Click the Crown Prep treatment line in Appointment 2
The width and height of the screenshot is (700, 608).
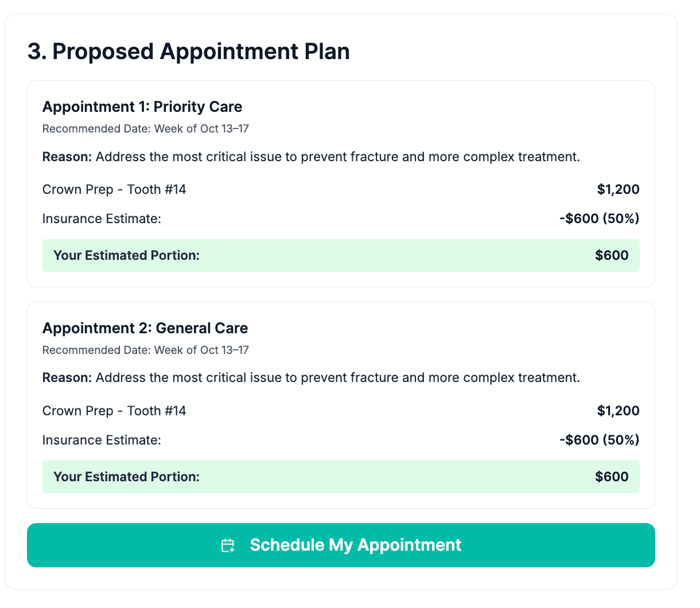pyautogui.click(x=114, y=411)
